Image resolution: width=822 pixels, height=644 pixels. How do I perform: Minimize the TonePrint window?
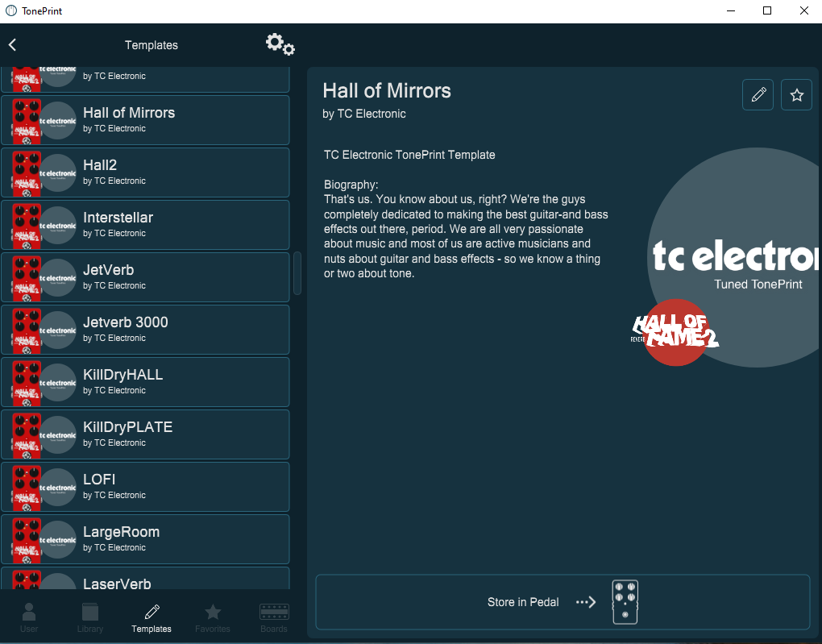[x=731, y=11]
